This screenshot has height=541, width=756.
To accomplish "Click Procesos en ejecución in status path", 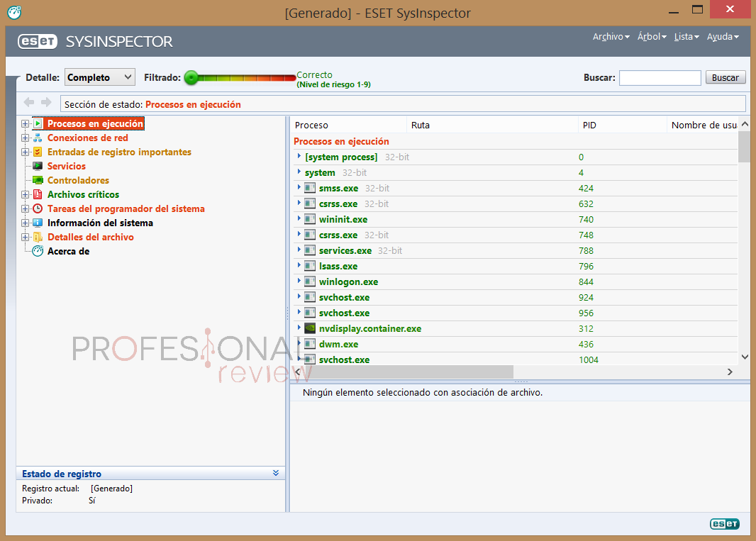I will tap(193, 104).
